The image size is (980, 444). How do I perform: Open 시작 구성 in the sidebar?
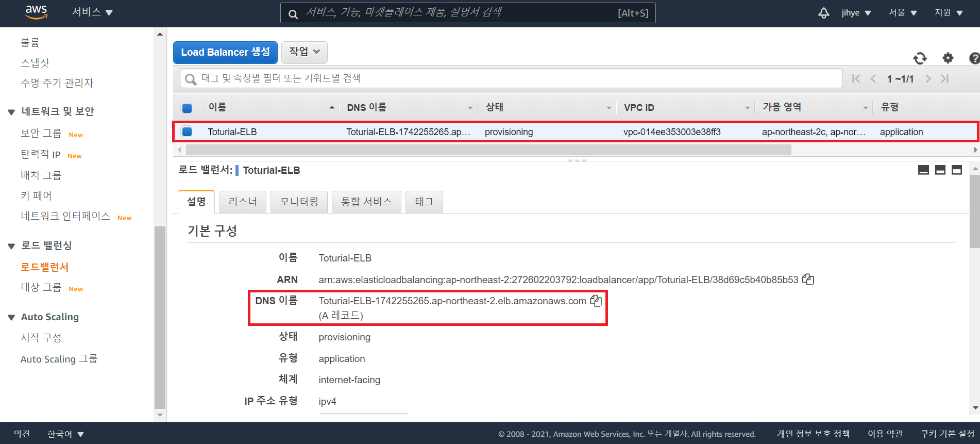pos(41,338)
